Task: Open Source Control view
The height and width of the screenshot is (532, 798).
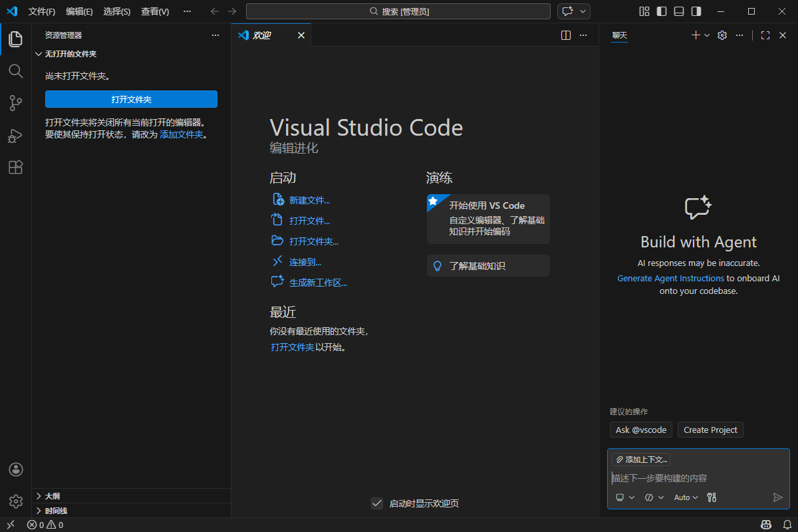Action: tap(15, 103)
